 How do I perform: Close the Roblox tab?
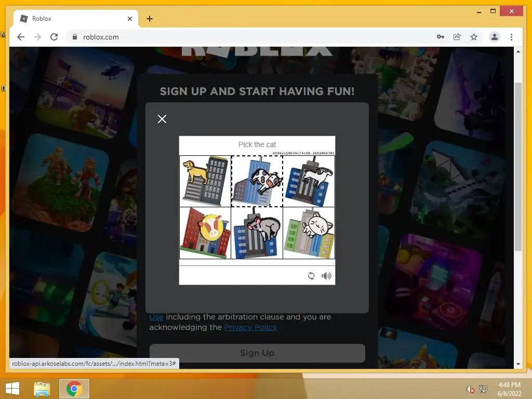(129, 19)
